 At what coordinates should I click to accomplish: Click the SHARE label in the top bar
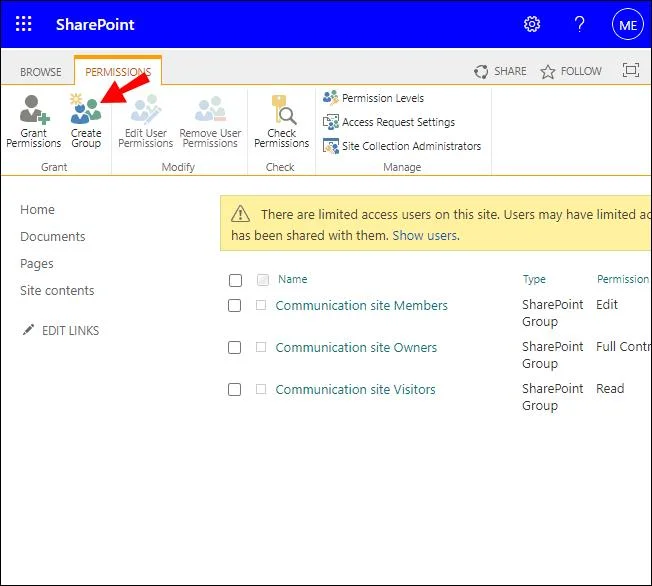[510, 71]
